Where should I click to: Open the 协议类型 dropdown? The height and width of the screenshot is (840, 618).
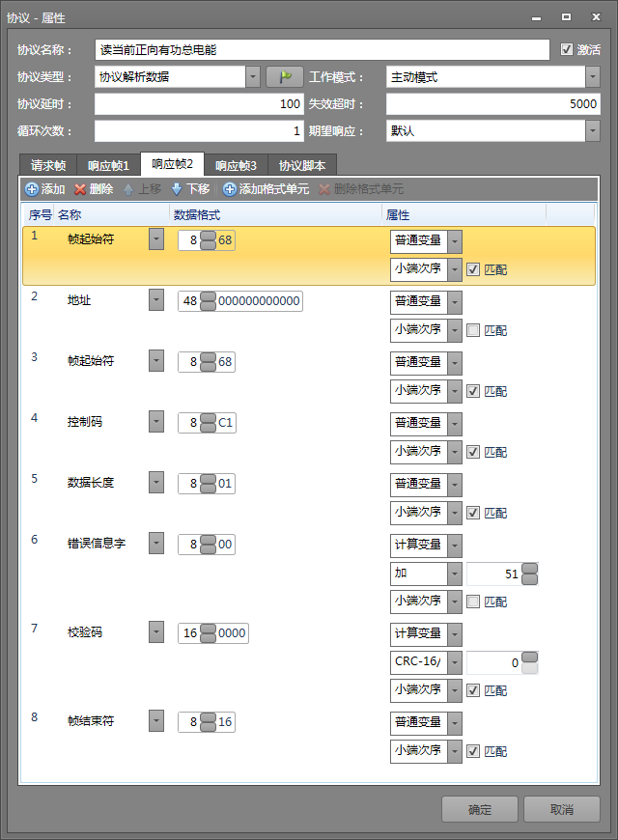point(253,77)
